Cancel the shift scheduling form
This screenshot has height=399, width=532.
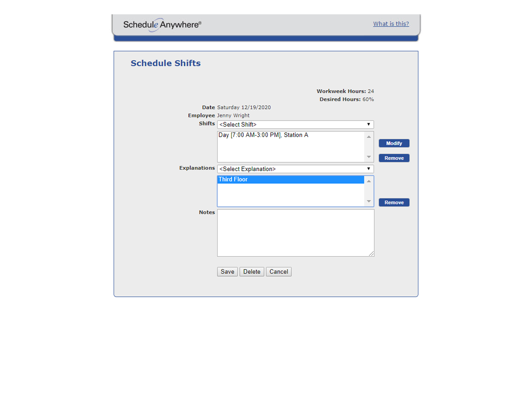pyautogui.click(x=278, y=272)
